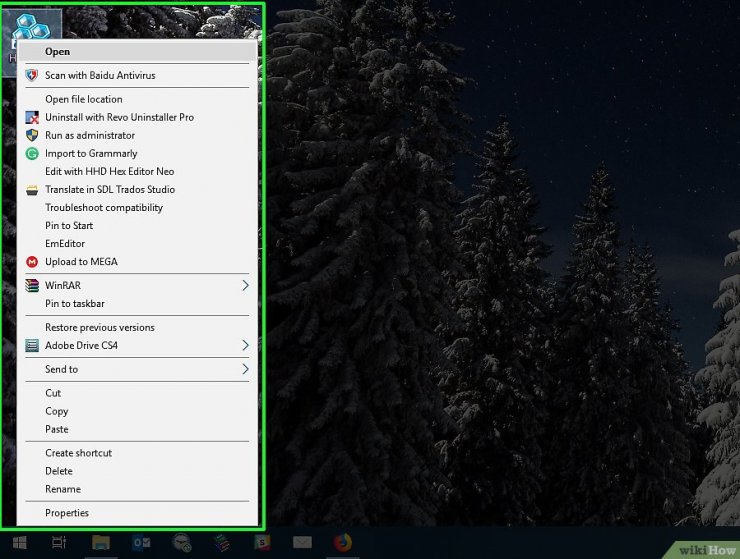Image resolution: width=740 pixels, height=559 pixels.
Task: Choose Uninstall with Revo Uninstaller Pro
Action: coord(137,117)
